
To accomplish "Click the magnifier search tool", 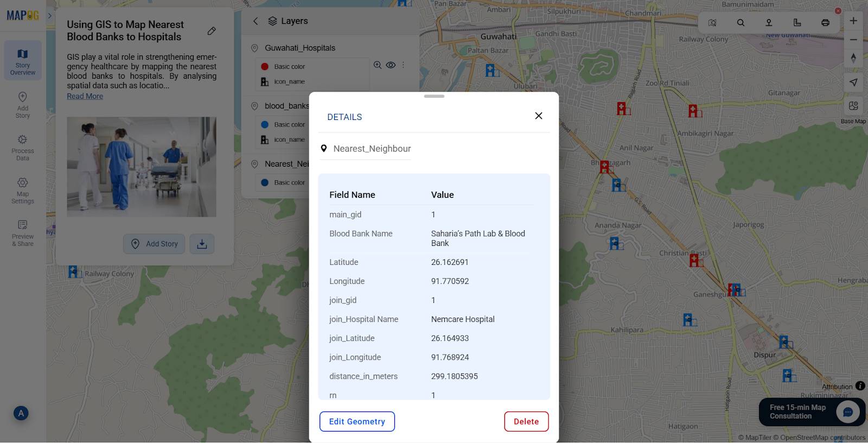I will [x=741, y=22].
